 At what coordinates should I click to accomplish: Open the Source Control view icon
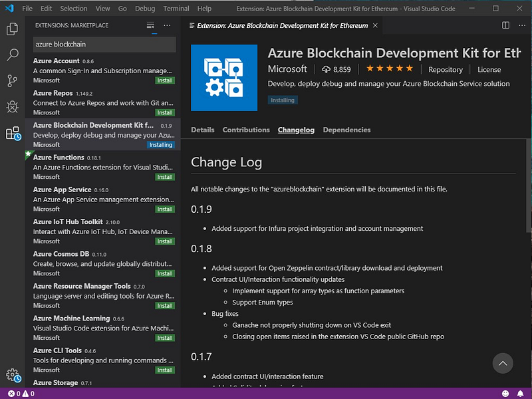point(12,81)
